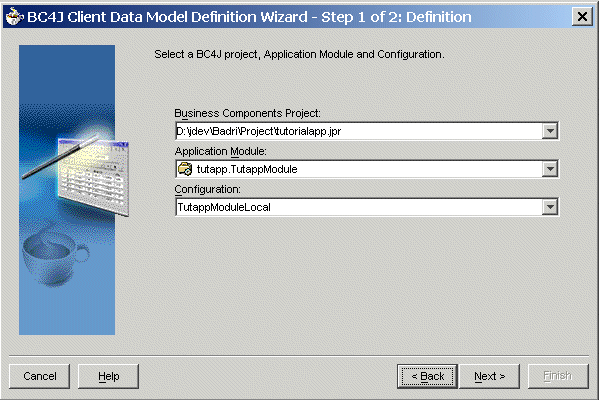The width and height of the screenshot is (599, 400).
Task: Click the wizard title bar coffee cup icon
Action: click(x=15, y=17)
